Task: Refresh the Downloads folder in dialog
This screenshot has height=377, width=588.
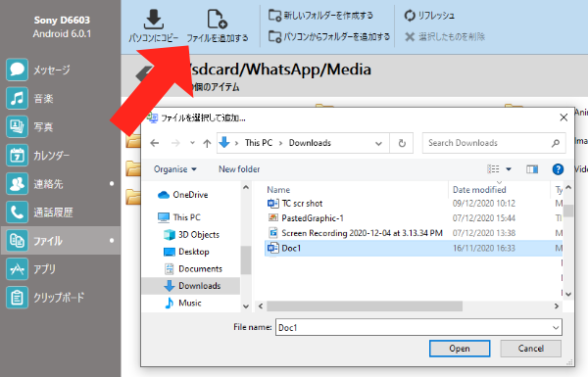Action: pyautogui.click(x=402, y=143)
